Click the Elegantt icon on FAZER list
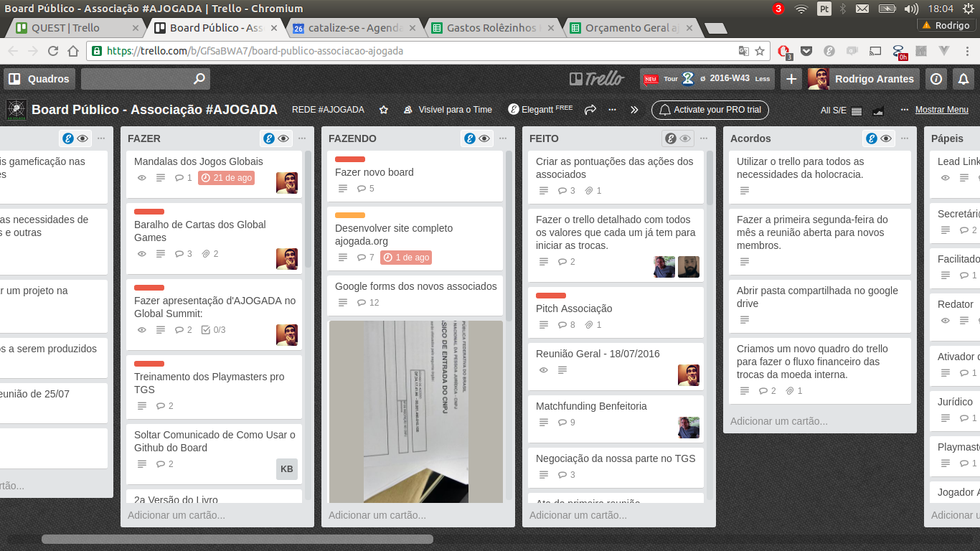The width and height of the screenshot is (980, 551). tap(269, 138)
